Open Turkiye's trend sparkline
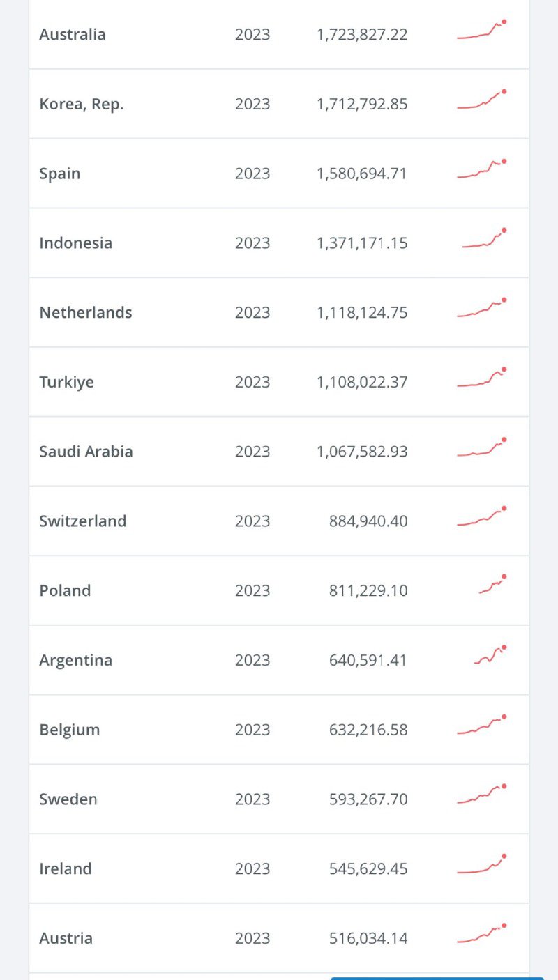The image size is (558, 980). [x=482, y=378]
